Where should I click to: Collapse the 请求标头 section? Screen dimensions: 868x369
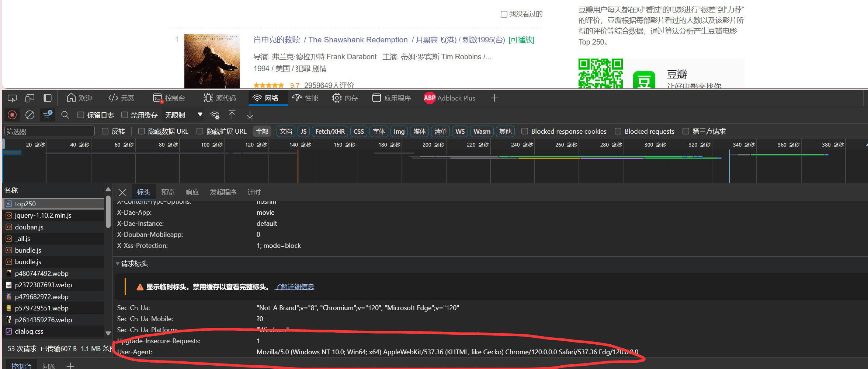tap(117, 264)
